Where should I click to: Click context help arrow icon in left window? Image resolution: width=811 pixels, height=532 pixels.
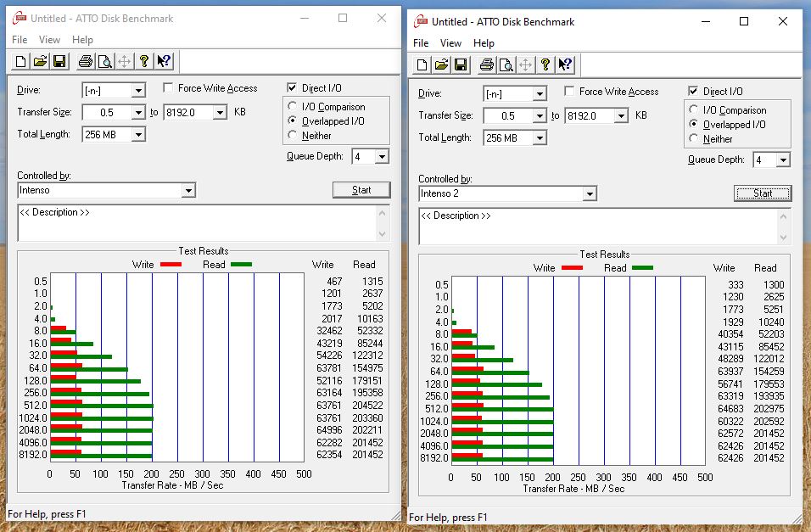(164, 62)
